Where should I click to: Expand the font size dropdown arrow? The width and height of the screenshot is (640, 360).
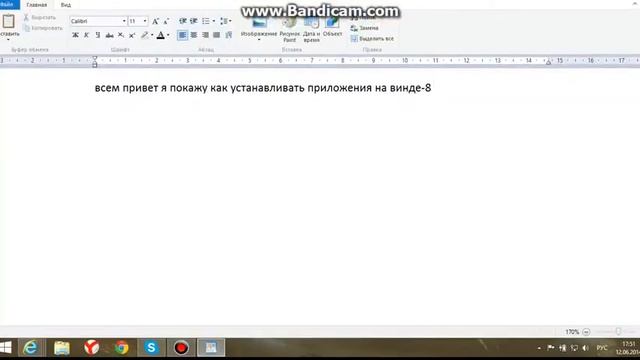point(145,21)
